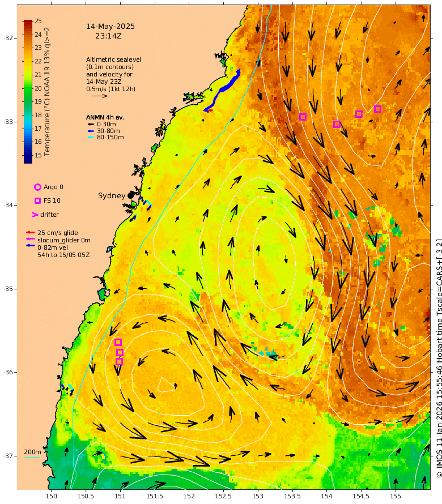The width and height of the screenshot is (442, 504).
Task: Click the date text 14-May-2025
Action: (110, 27)
